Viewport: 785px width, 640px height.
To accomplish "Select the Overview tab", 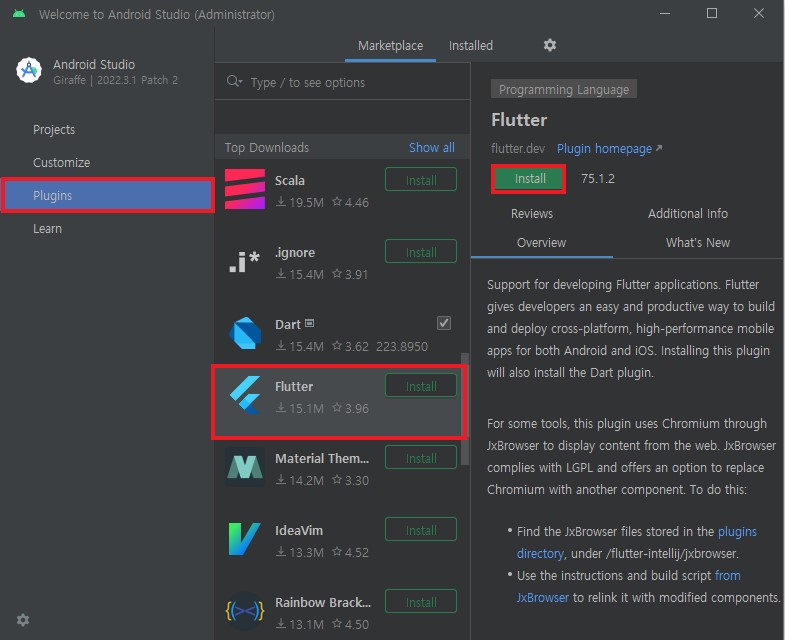I will coord(541,243).
